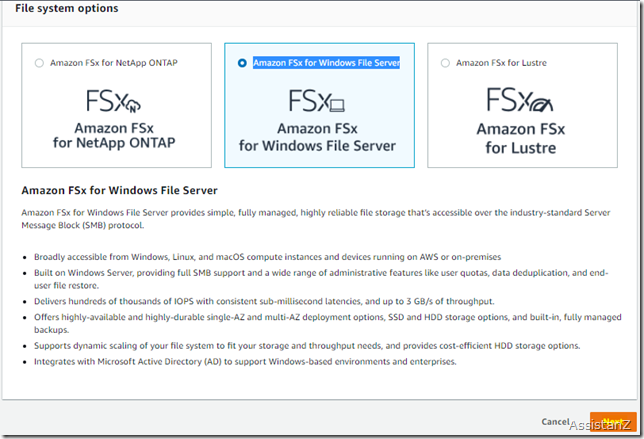Viewport: 644px width, 439px height.
Task: Click the 'Amazon FSx for Lustre' radio label
Action: (x=501, y=63)
